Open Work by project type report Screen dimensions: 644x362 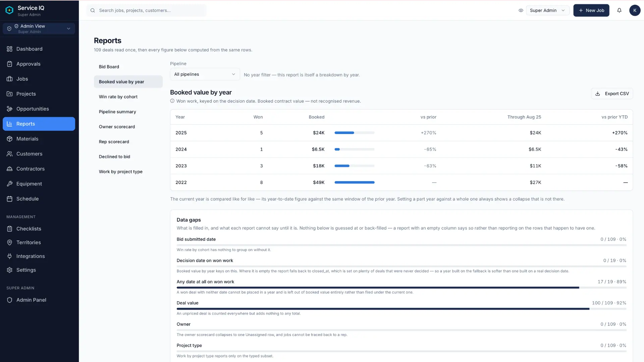pyautogui.click(x=128, y=172)
